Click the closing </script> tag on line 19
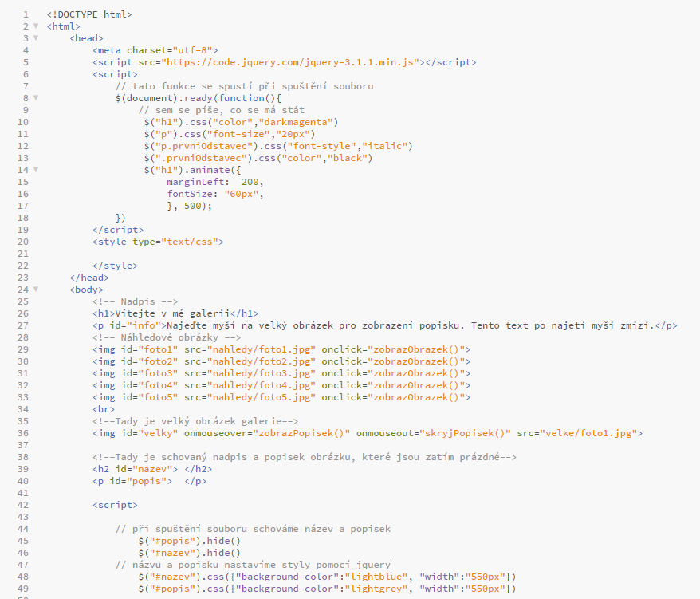 click(118, 230)
